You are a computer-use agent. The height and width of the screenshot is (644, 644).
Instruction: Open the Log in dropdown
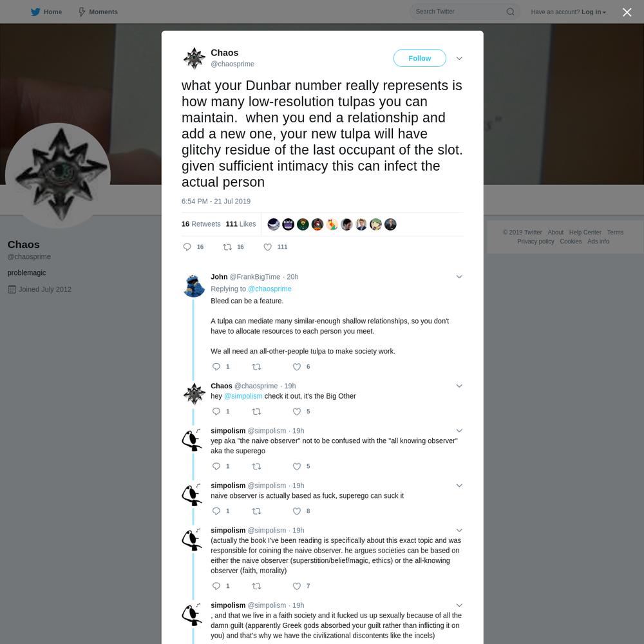click(594, 12)
